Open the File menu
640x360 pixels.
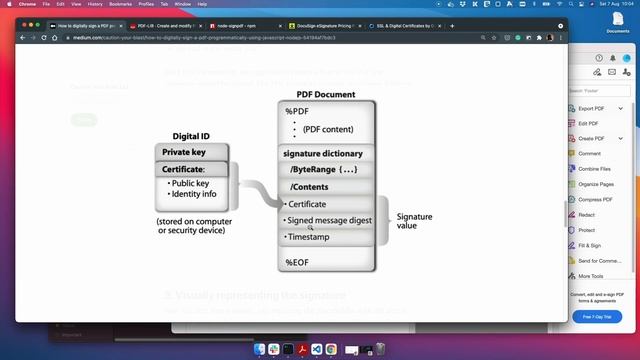coord(46,4)
